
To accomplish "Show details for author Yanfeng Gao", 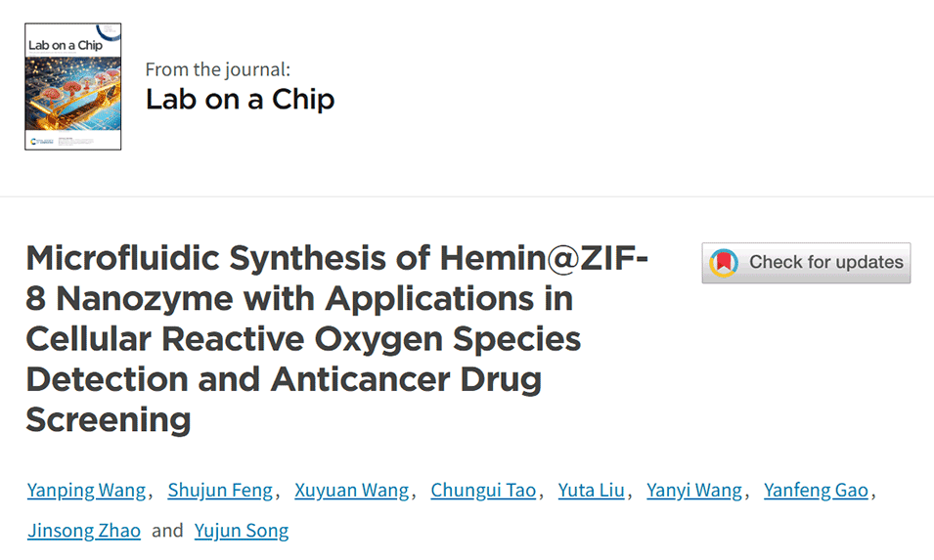I will 816,491.
